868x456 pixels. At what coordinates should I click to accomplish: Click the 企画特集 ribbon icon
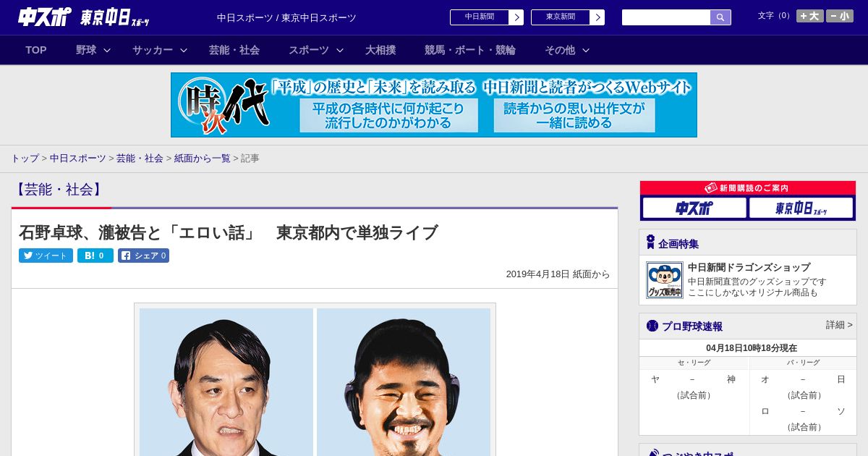[650, 242]
